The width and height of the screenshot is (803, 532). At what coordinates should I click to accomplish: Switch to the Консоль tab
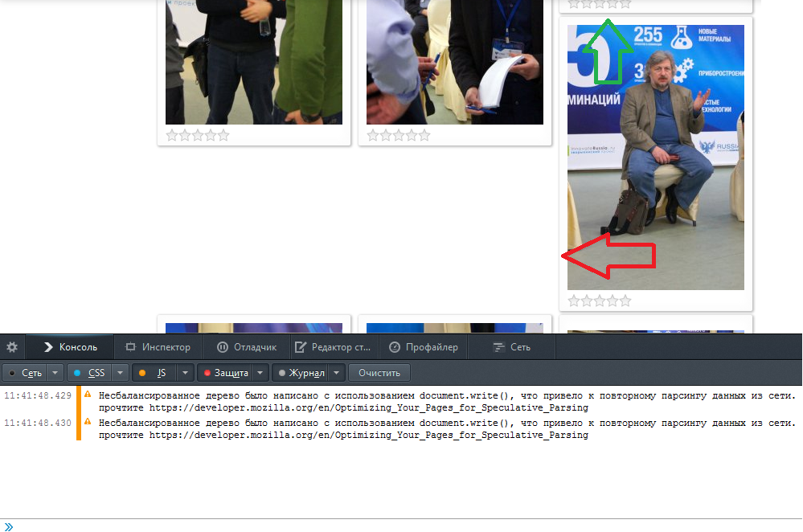[70, 347]
